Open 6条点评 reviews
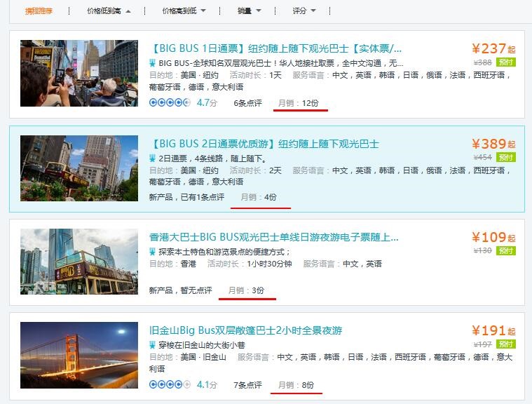The image size is (532, 404). pyautogui.click(x=247, y=103)
